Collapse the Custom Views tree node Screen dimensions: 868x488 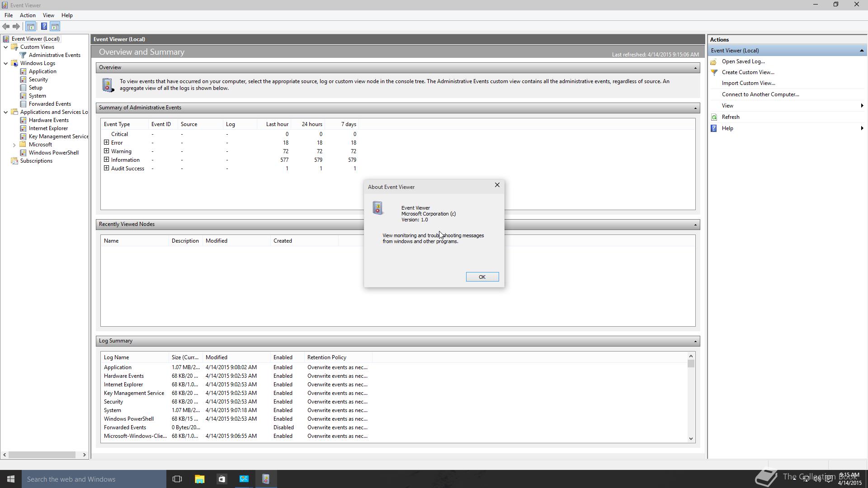pyautogui.click(x=5, y=47)
